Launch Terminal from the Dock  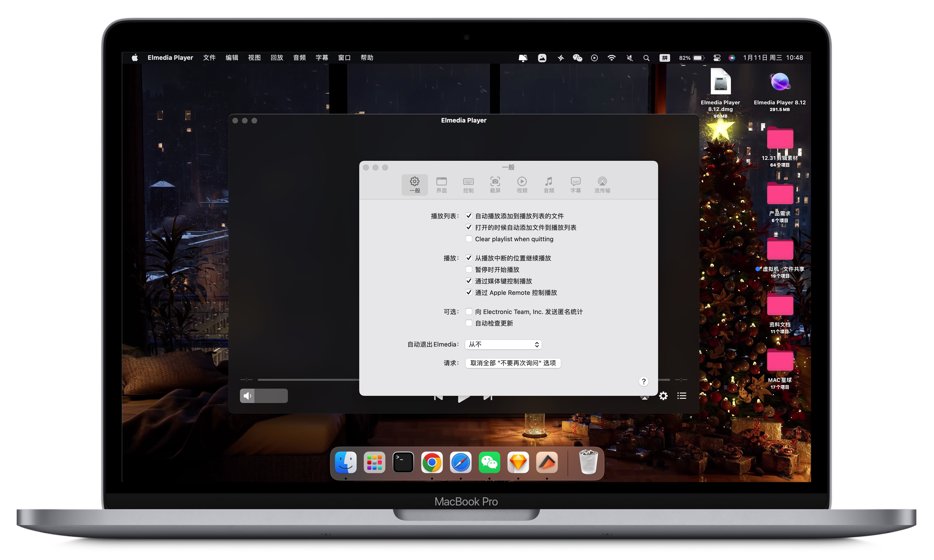pos(403,462)
